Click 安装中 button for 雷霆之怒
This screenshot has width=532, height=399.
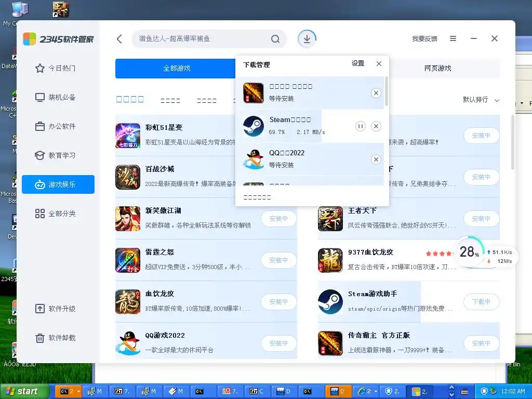[x=278, y=260]
